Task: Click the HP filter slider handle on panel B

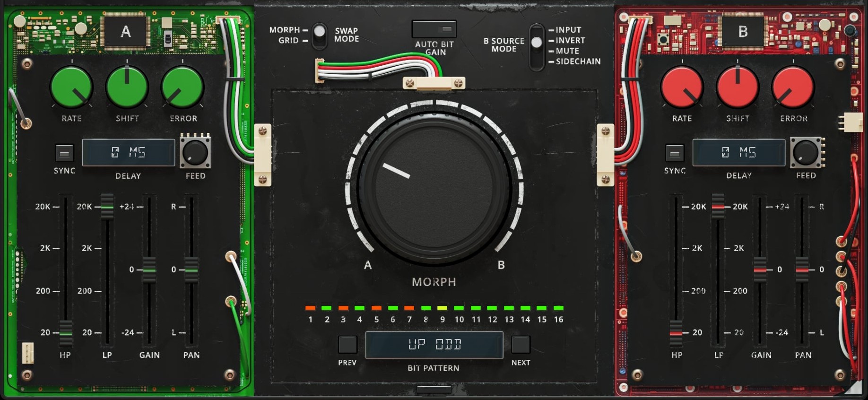Action: coord(676,333)
